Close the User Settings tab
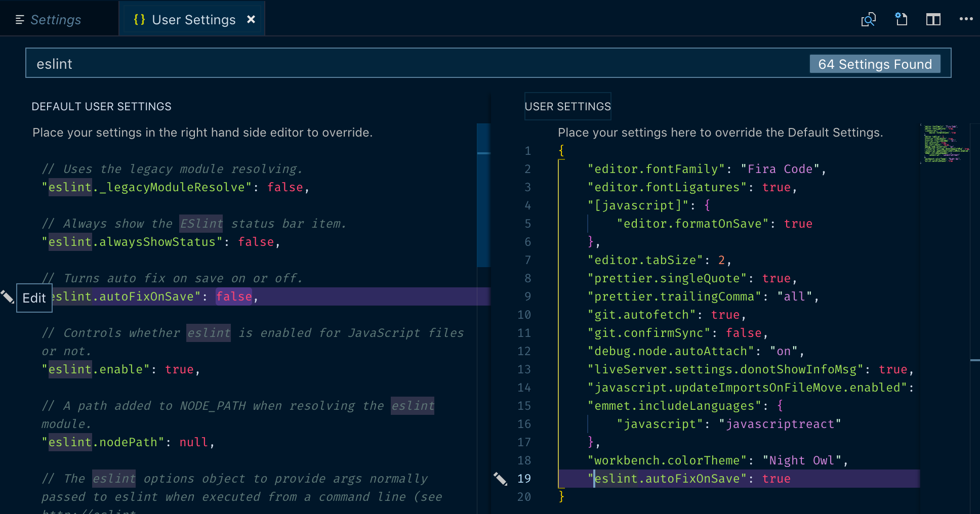The image size is (980, 514). [x=251, y=19]
